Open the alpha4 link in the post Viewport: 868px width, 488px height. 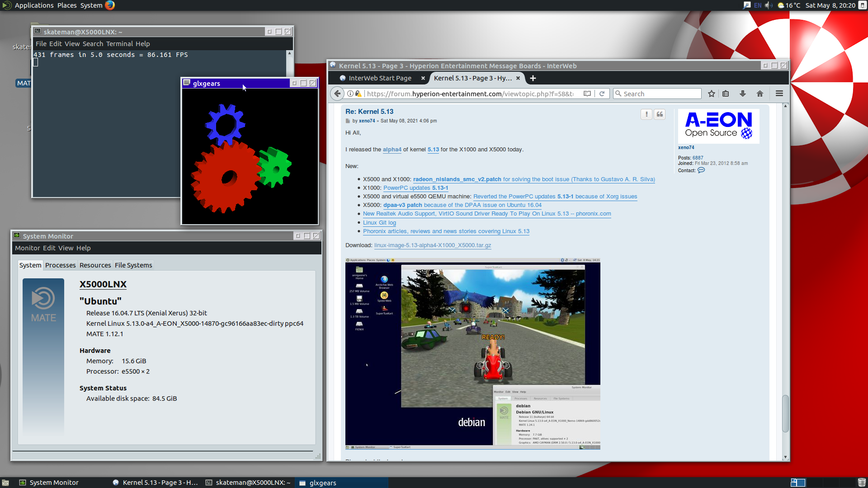point(392,150)
